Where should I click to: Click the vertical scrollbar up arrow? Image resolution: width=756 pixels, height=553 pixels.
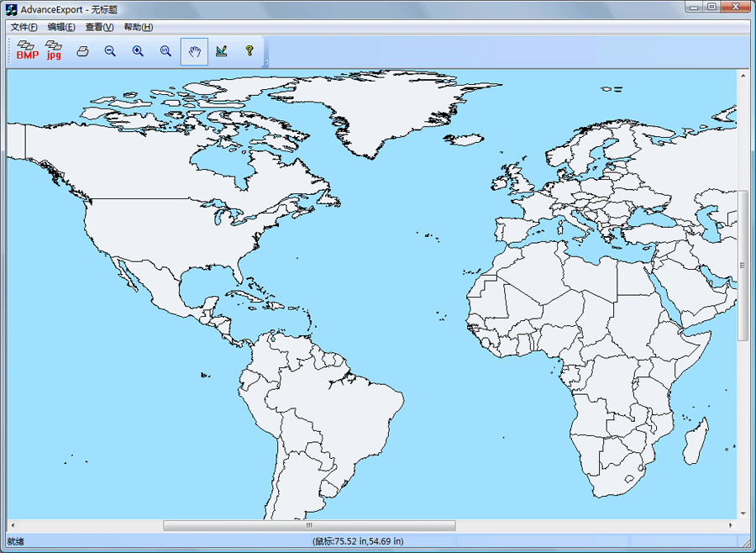pyautogui.click(x=743, y=76)
